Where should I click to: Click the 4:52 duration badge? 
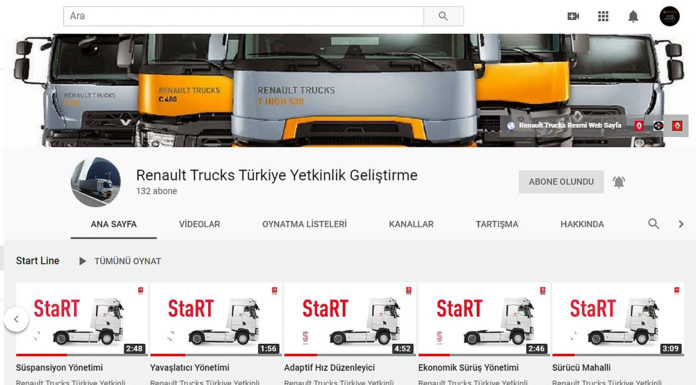click(x=403, y=349)
